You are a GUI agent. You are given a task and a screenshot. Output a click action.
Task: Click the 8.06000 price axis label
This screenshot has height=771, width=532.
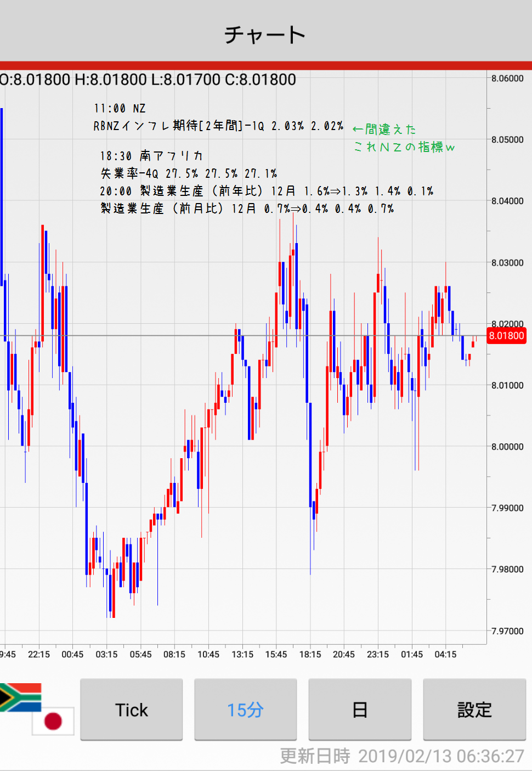(x=507, y=78)
